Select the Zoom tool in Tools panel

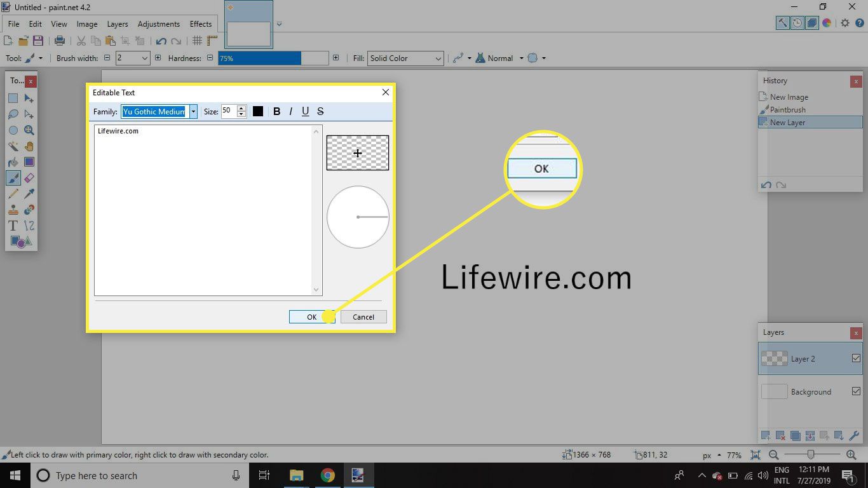click(x=29, y=130)
